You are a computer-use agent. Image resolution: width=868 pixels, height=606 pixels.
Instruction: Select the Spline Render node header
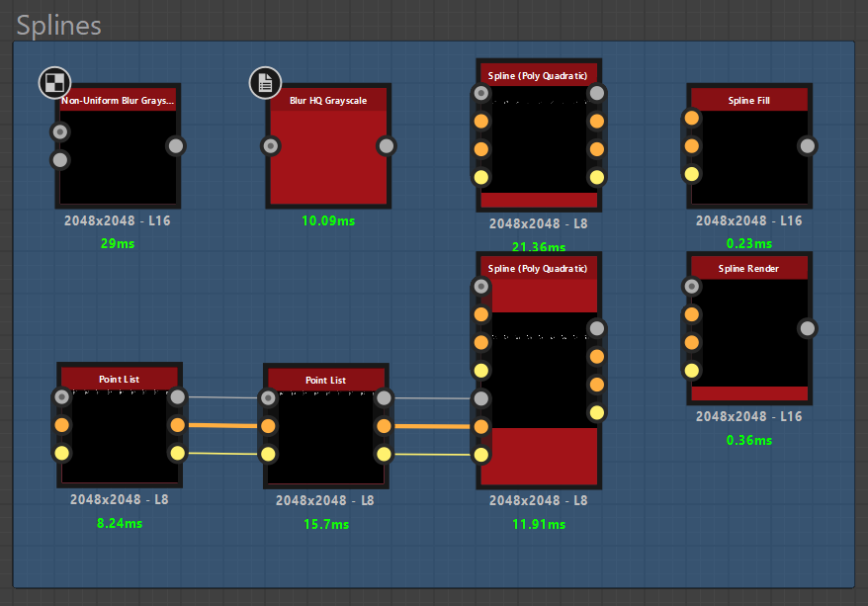748,267
